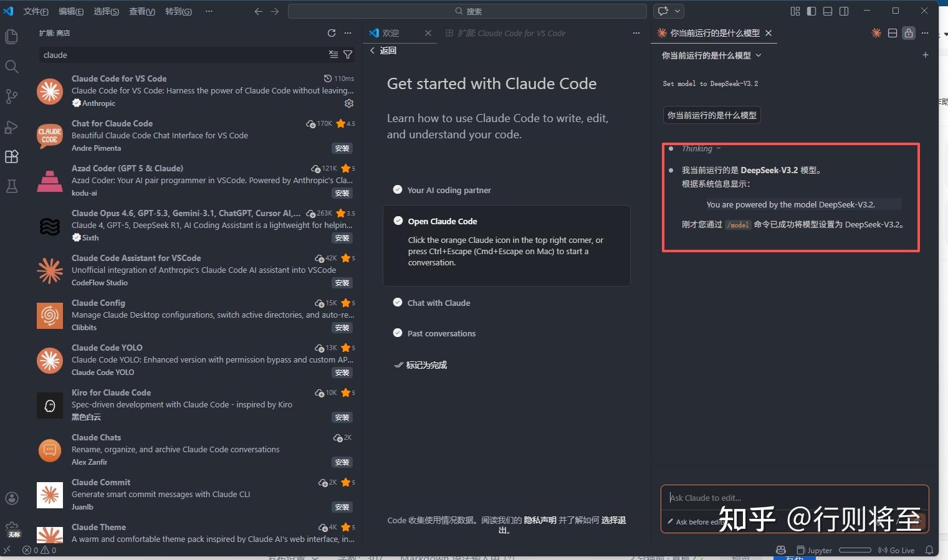948x560 pixels.
Task: Click 返回 to go back in walkthrough
Action: pos(383,50)
